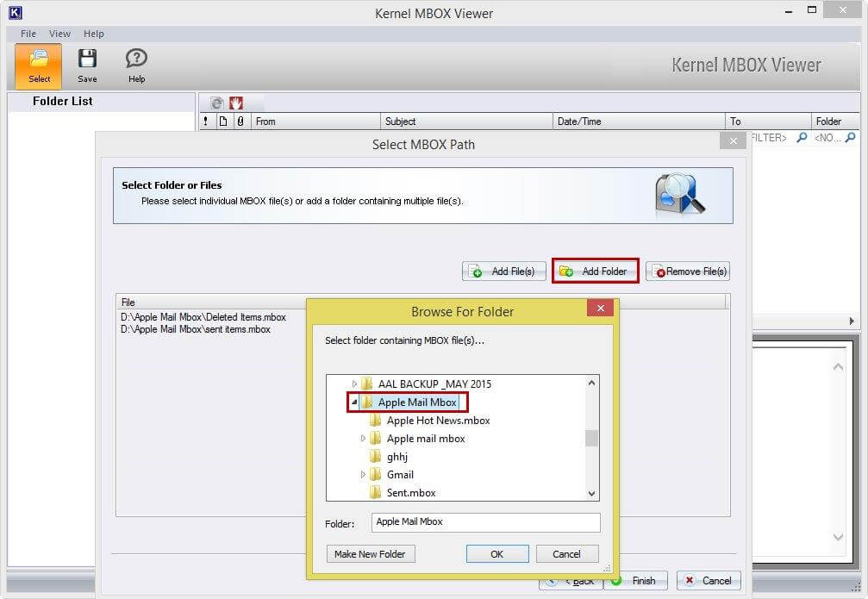Click the From column header

point(315,122)
